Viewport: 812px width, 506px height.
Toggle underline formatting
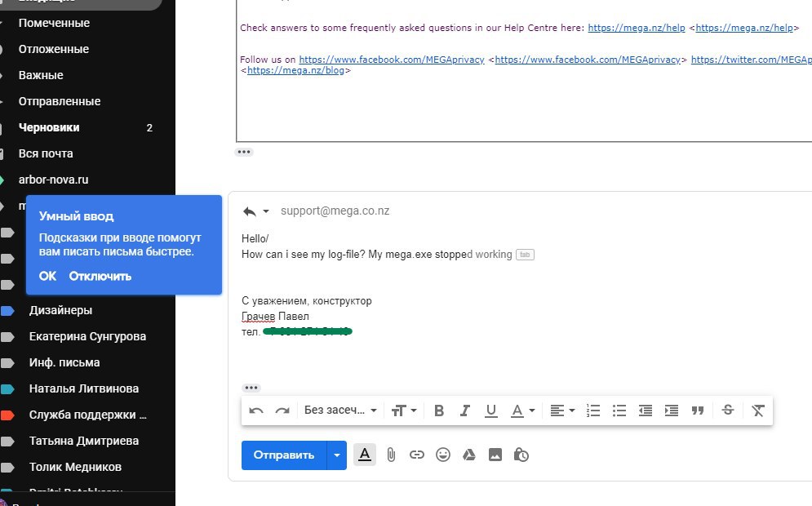[491, 411]
